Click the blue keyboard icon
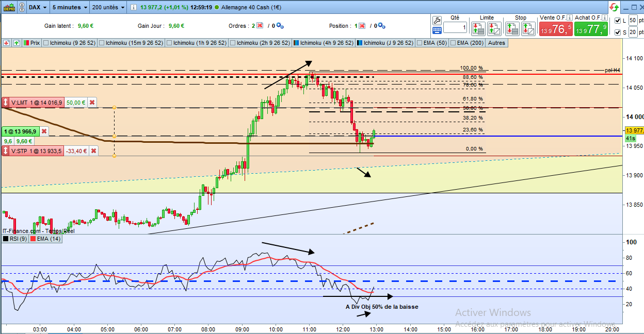Viewport: 644px width, 334px height. (x=437, y=31)
